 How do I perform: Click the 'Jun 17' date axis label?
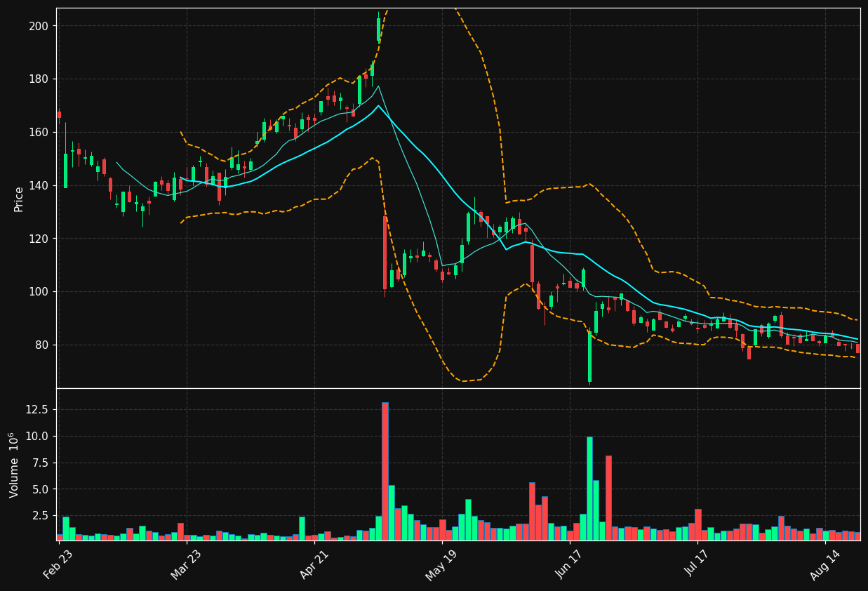569,565
